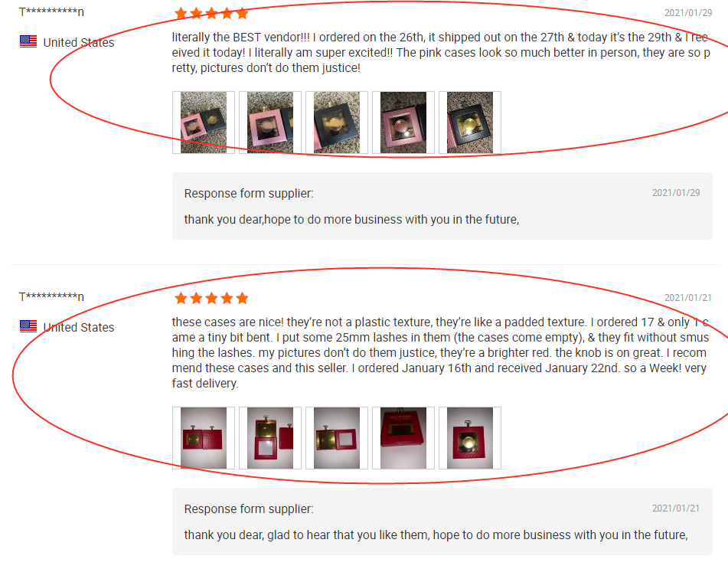
Task: View third photo showing black case
Action: [337, 123]
